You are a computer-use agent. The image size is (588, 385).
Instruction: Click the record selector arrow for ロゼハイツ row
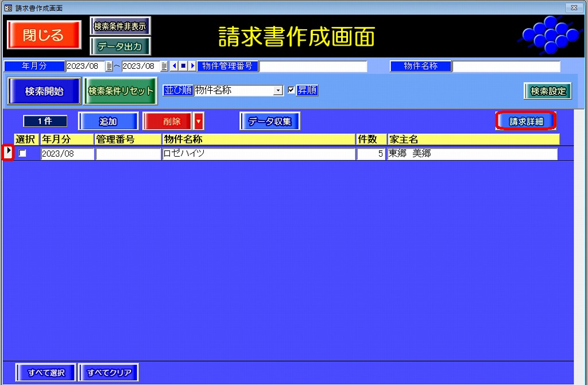point(8,153)
